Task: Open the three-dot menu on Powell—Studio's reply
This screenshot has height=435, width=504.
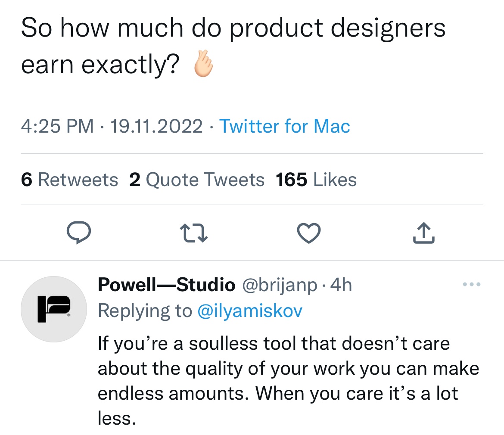Action: [x=472, y=284]
